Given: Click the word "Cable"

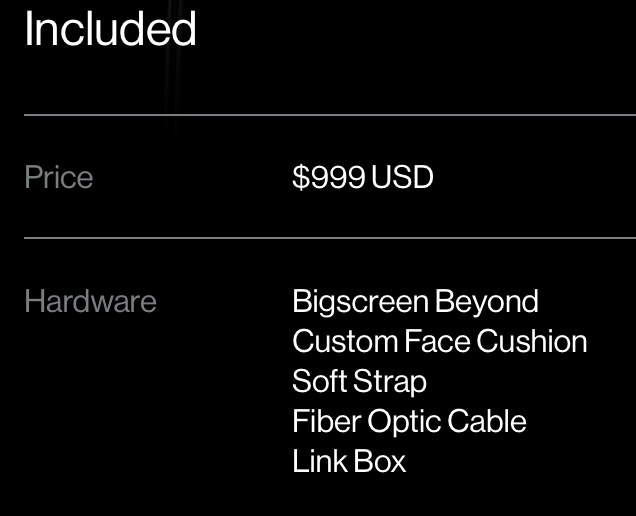Looking at the screenshot, I should coord(487,421).
